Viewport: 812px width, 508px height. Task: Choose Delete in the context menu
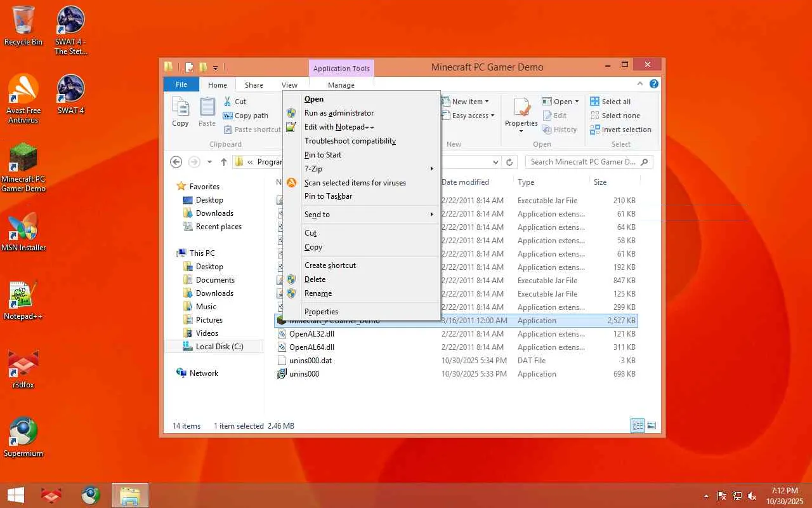362,279
